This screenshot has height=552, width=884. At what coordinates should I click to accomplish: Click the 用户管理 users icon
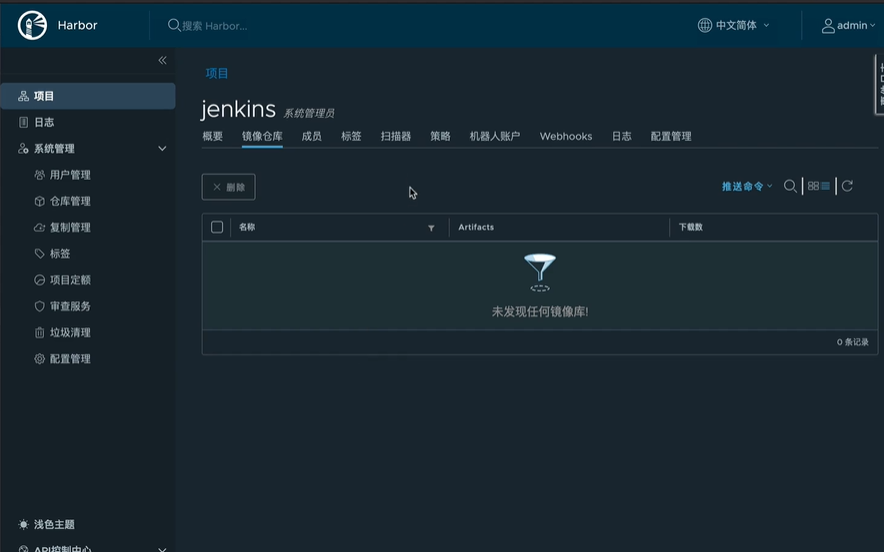39,175
